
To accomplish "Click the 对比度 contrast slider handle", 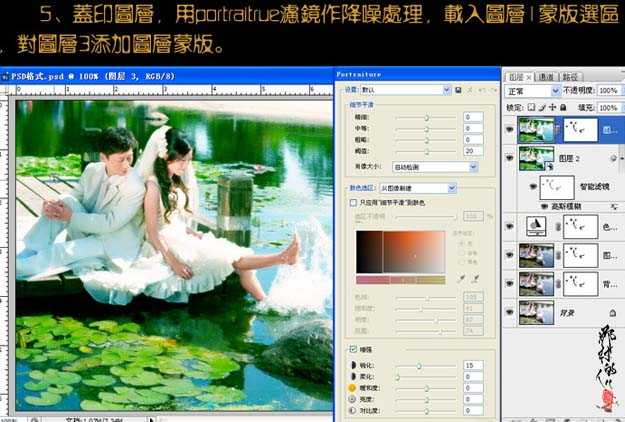I will (426, 410).
